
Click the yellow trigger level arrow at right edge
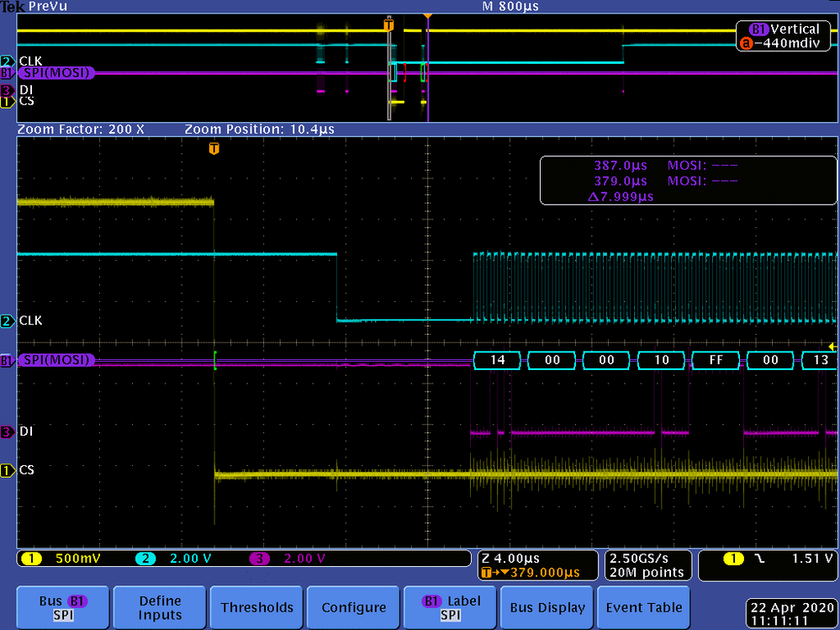[832, 347]
